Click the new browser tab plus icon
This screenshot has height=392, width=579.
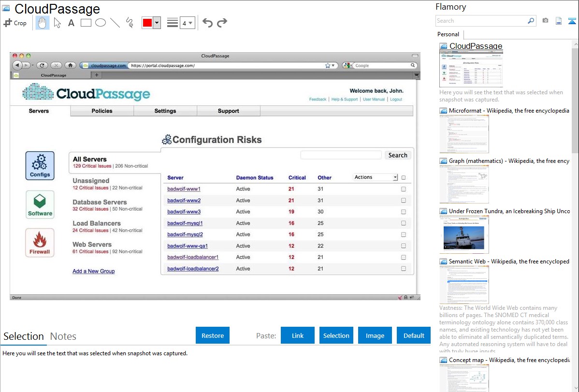pyautogui.click(x=96, y=75)
